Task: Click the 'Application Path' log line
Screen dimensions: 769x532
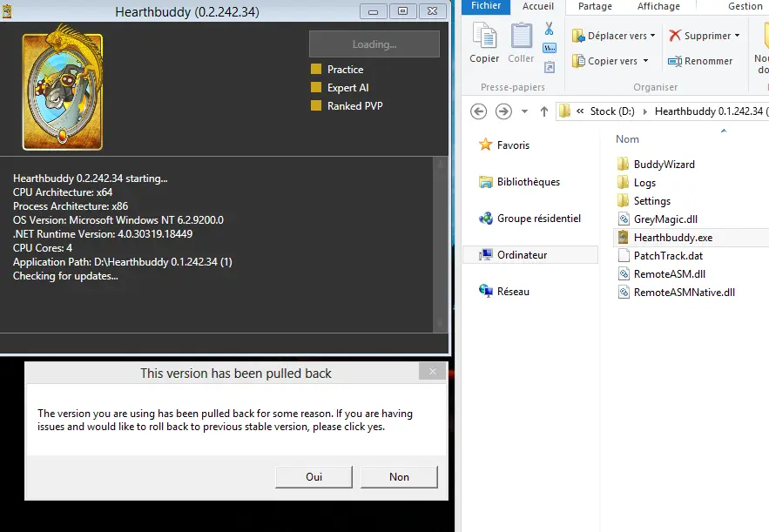Action: coord(123,262)
